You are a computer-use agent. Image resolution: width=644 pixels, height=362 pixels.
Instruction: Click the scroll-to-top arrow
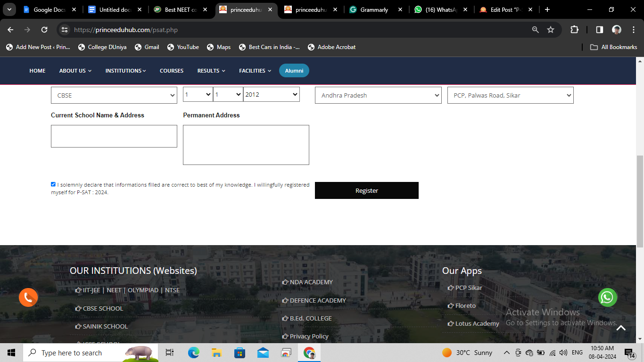621,327
